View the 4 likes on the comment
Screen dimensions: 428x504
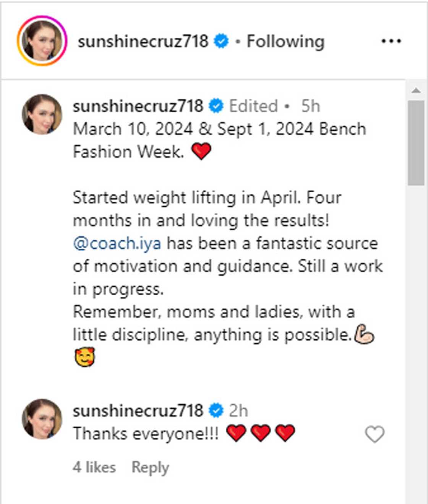tap(94, 467)
